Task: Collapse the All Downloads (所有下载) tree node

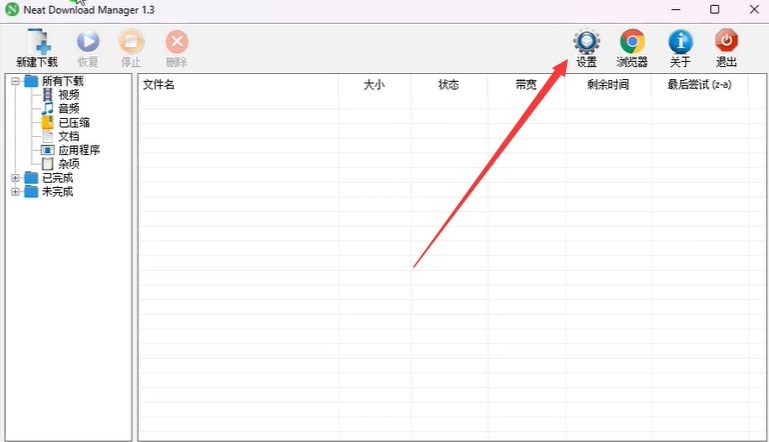Action: pyautogui.click(x=15, y=81)
